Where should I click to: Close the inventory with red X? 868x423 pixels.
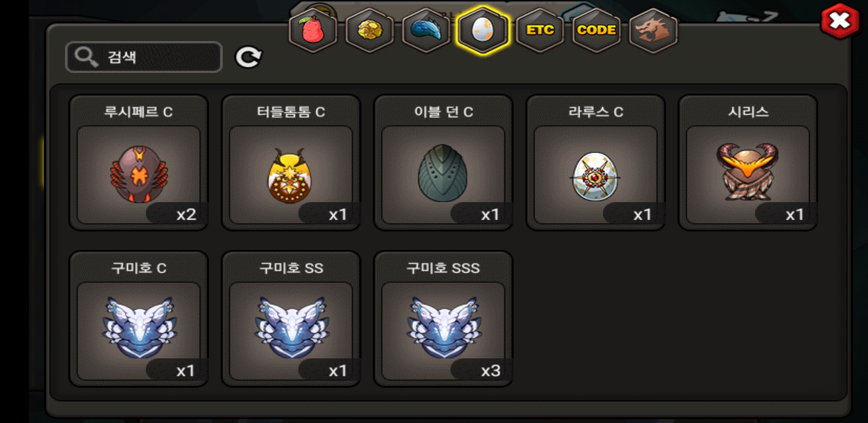[x=839, y=21]
